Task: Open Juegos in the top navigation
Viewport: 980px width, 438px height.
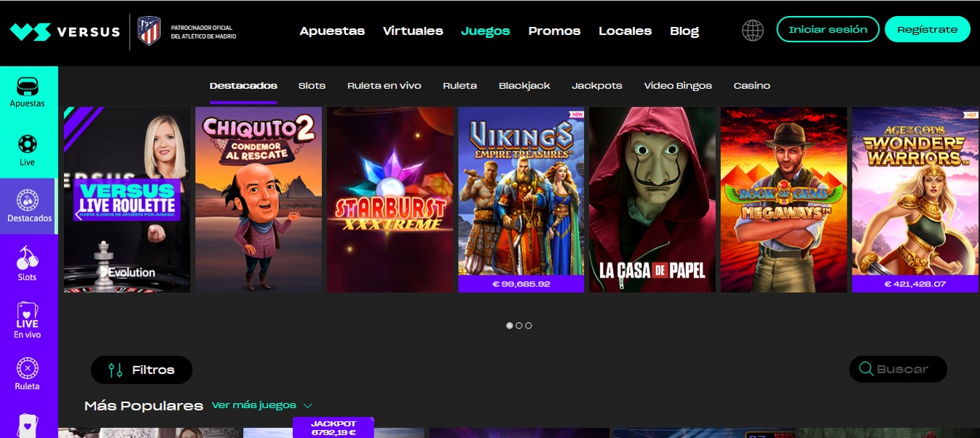Action: 486,31
